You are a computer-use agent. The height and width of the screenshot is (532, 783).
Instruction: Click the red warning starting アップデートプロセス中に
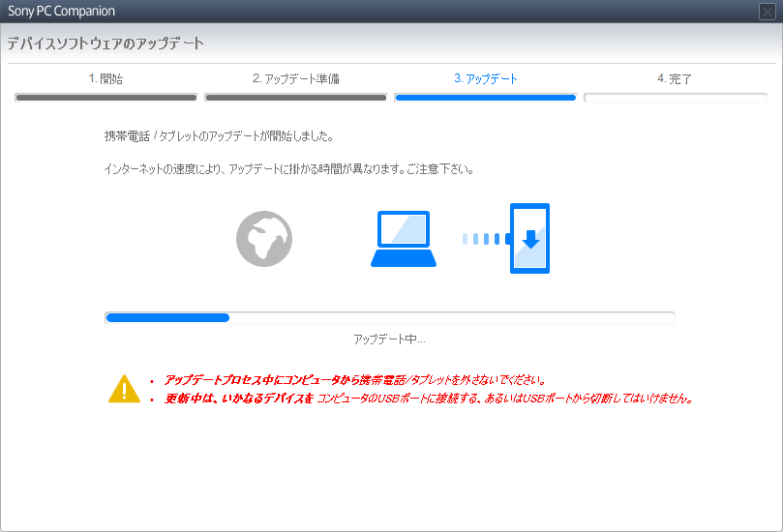[355, 380]
